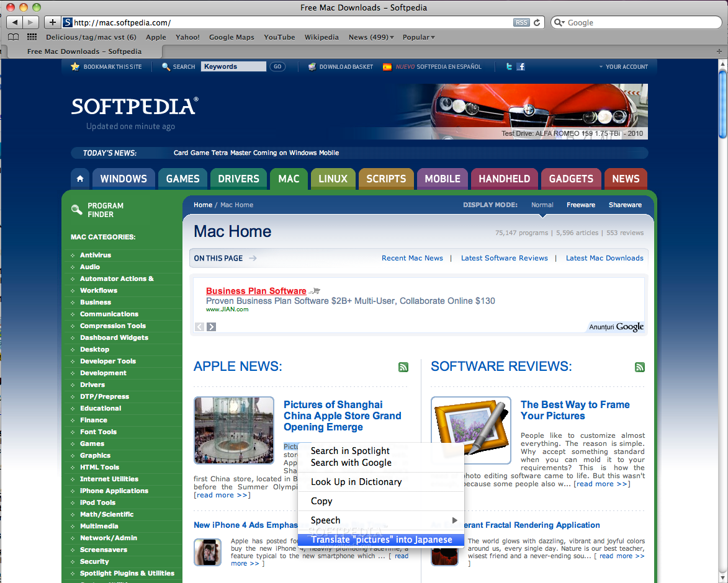The image size is (728, 583).
Task: Select Normal display mode
Action: [x=542, y=205]
